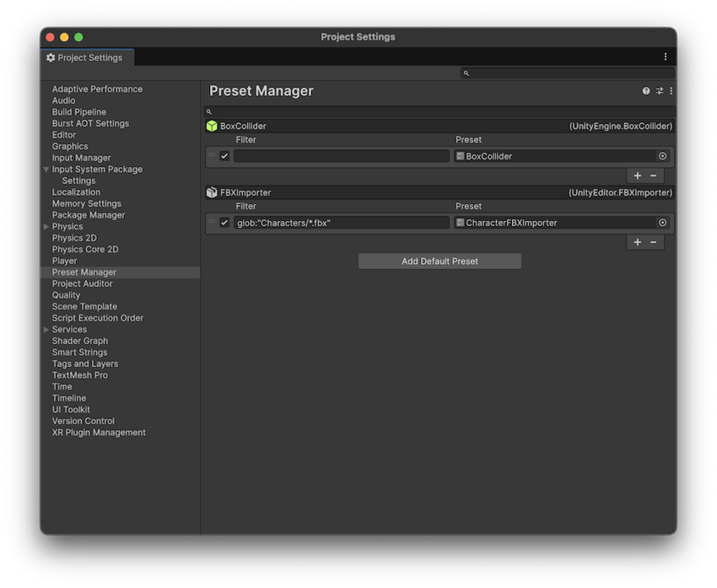Open Timeline settings
The image size is (717, 588).
[x=69, y=398]
